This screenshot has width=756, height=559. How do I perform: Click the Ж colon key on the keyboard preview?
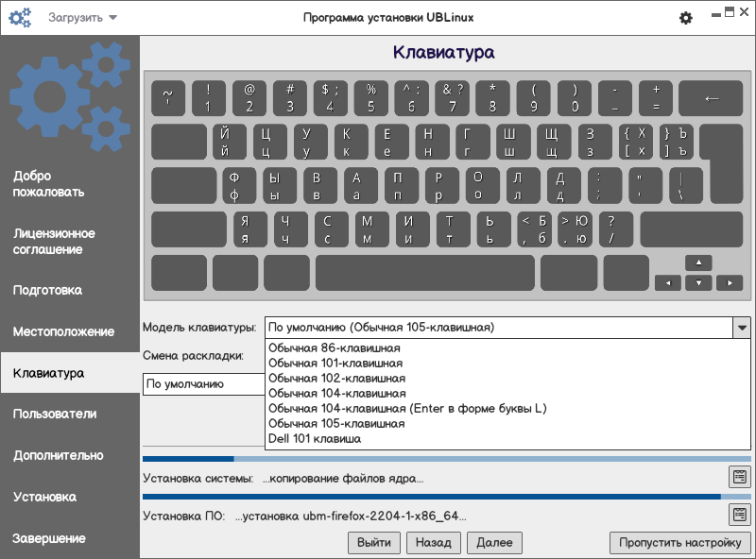click(x=605, y=186)
